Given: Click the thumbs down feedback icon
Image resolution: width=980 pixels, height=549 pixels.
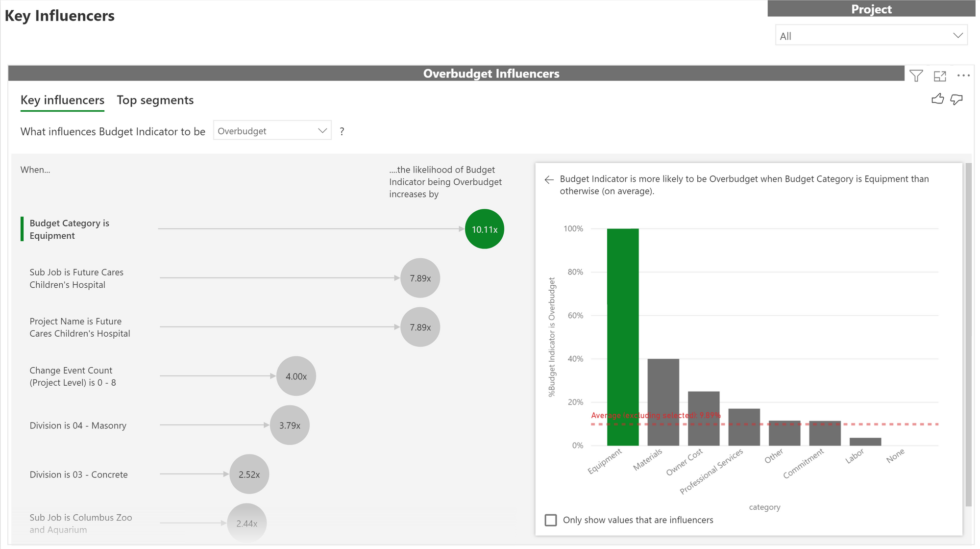Looking at the screenshot, I should (956, 100).
